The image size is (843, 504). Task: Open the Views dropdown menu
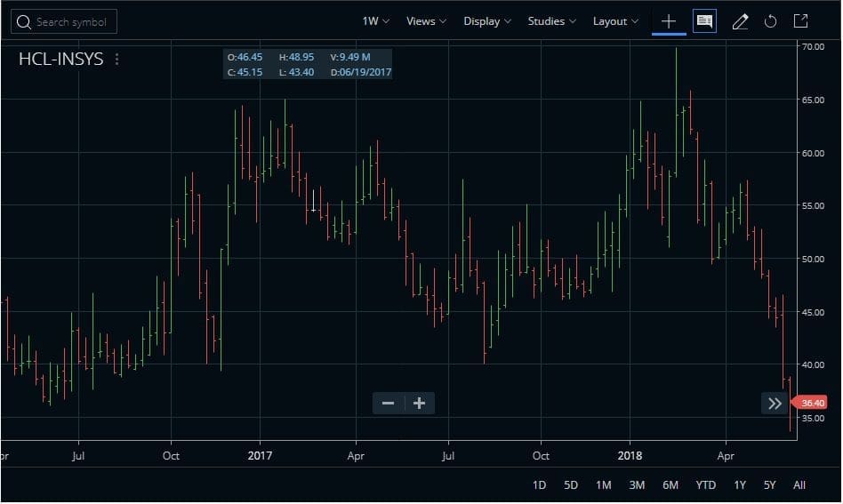coord(426,21)
